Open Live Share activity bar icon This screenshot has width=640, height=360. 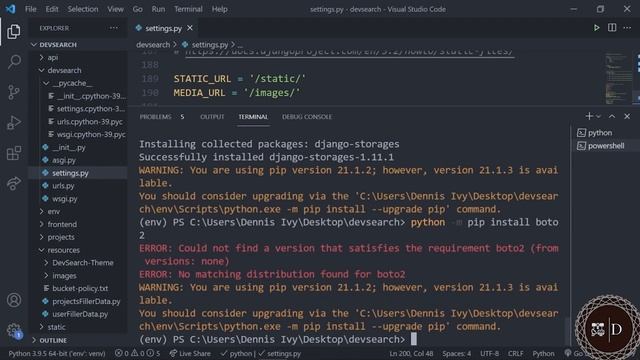[x=13, y=183]
